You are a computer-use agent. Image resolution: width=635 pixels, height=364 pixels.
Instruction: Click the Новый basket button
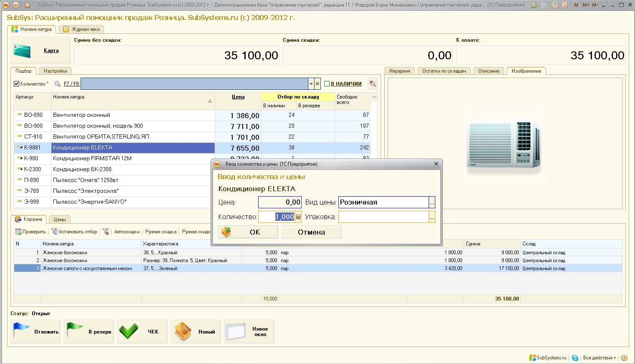pyautogui.click(x=196, y=332)
